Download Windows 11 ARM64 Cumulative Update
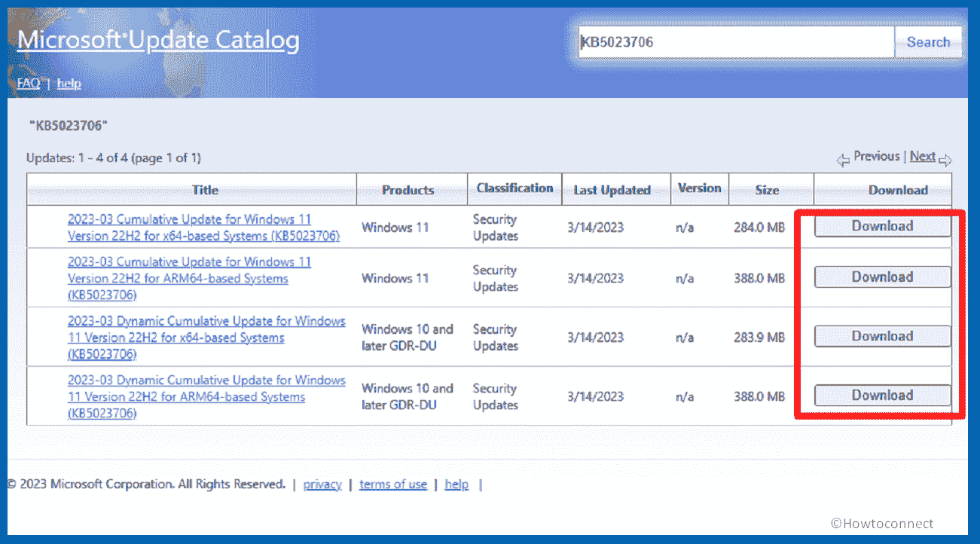Viewport: 980px width, 544px height. coord(882,277)
